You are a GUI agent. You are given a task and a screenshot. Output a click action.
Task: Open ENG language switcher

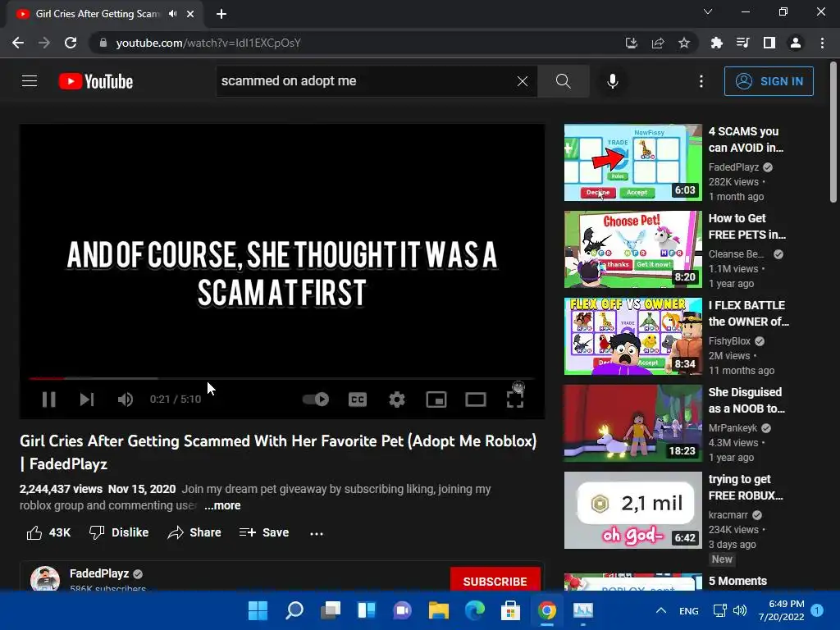click(689, 610)
